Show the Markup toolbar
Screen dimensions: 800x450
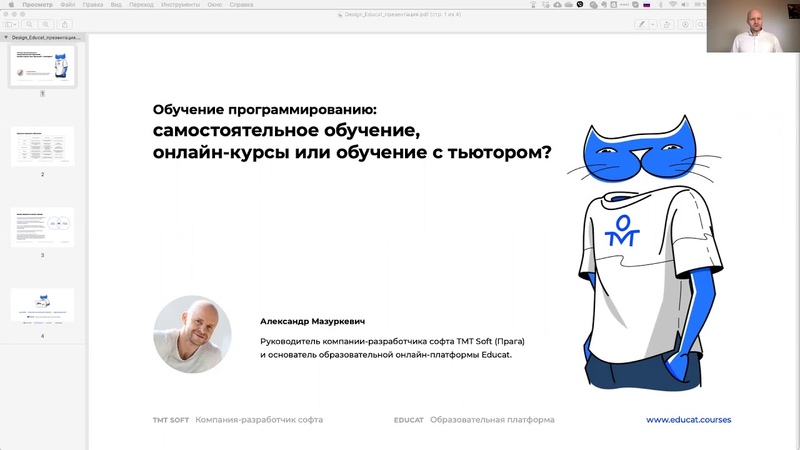tap(685, 24)
